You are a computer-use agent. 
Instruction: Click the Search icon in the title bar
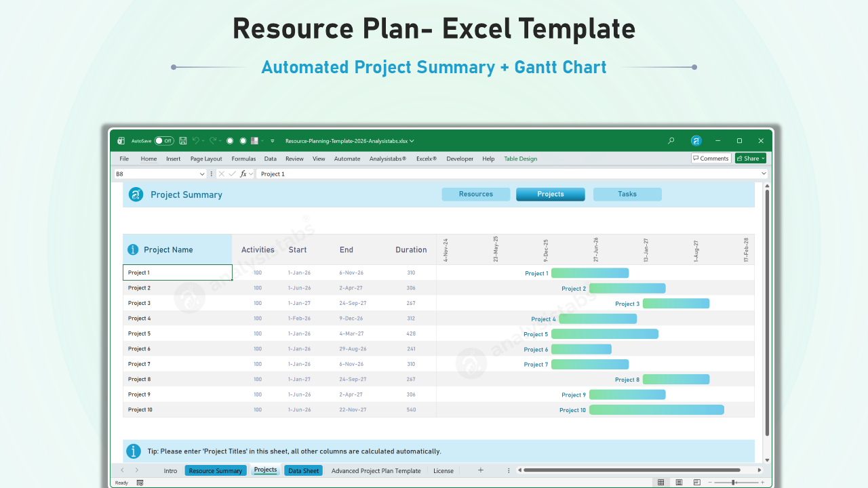point(671,140)
